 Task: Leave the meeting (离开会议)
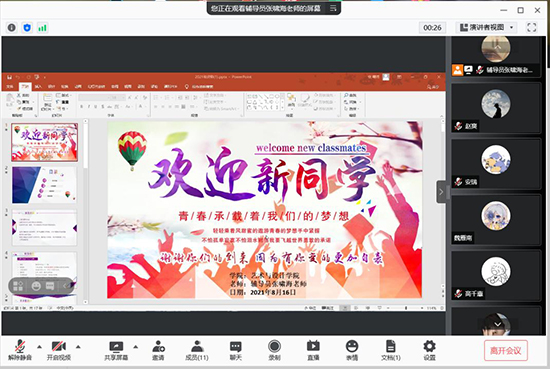click(x=505, y=350)
